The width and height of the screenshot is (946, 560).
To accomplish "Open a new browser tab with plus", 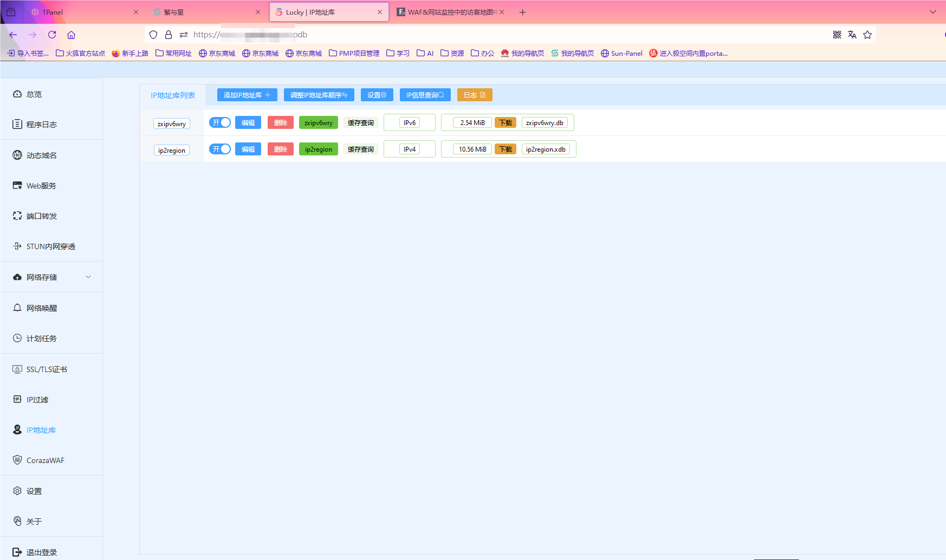I will [x=522, y=12].
